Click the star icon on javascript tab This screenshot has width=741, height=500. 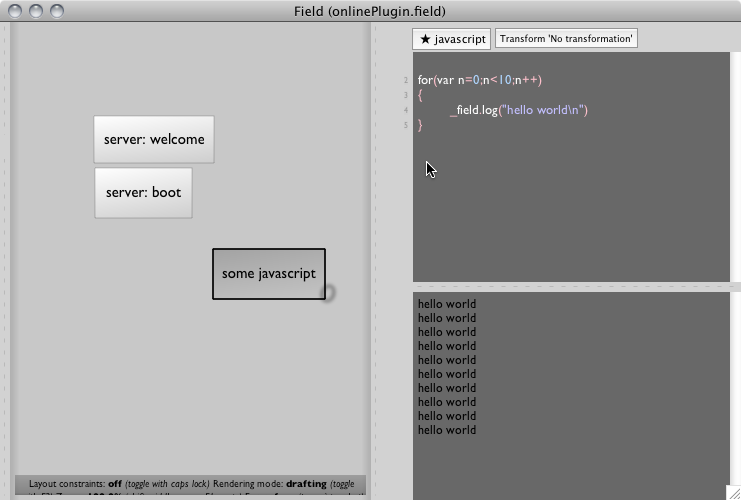click(425, 39)
